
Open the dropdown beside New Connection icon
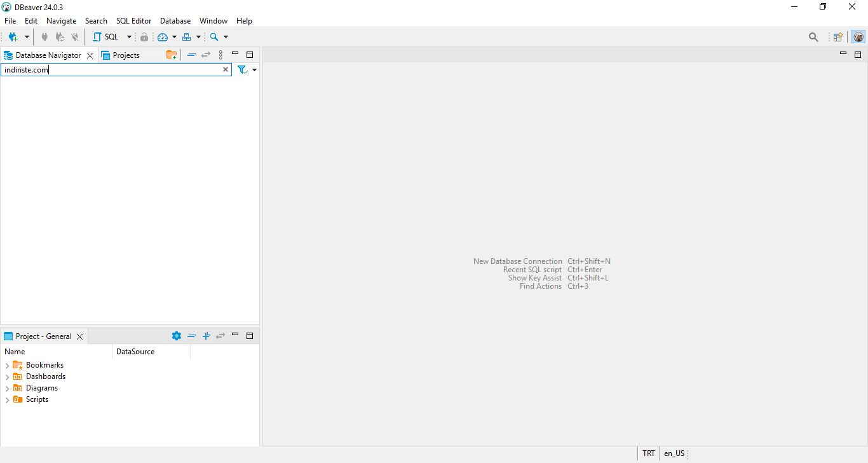click(x=27, y=37)
